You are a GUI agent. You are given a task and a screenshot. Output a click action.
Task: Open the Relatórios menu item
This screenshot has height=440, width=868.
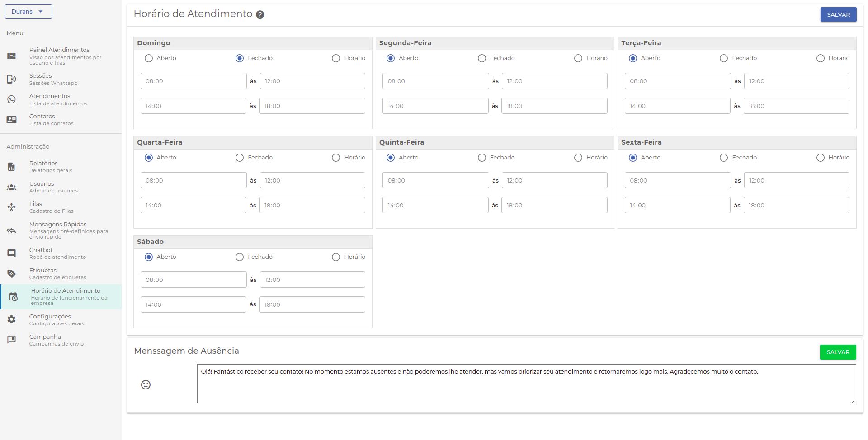tap(43, 166)
